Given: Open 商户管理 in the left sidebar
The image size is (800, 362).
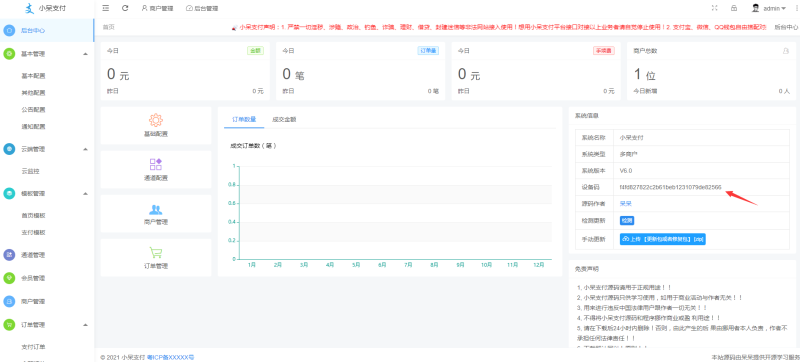Looking at the screenshot, I should (33, 301).
